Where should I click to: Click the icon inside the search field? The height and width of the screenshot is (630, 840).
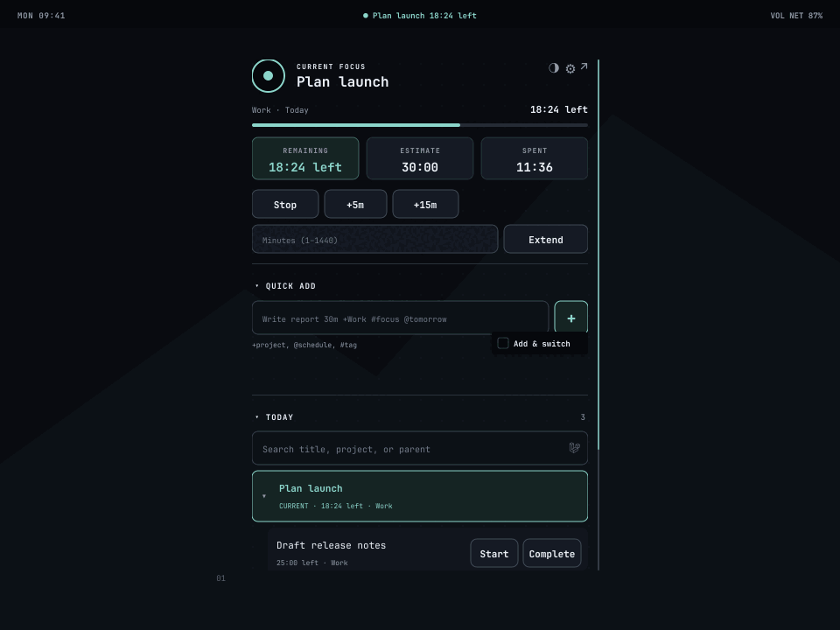tap(574, 448)
